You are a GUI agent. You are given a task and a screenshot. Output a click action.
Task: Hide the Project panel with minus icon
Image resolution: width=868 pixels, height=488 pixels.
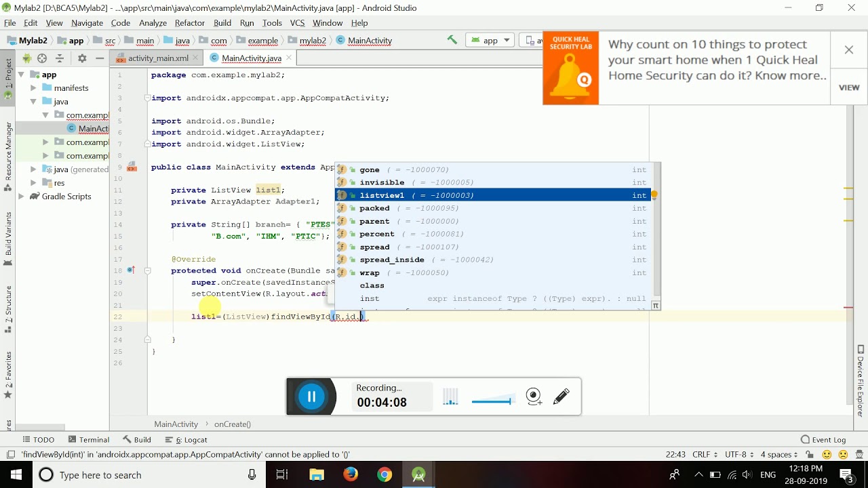click(100, 58)
